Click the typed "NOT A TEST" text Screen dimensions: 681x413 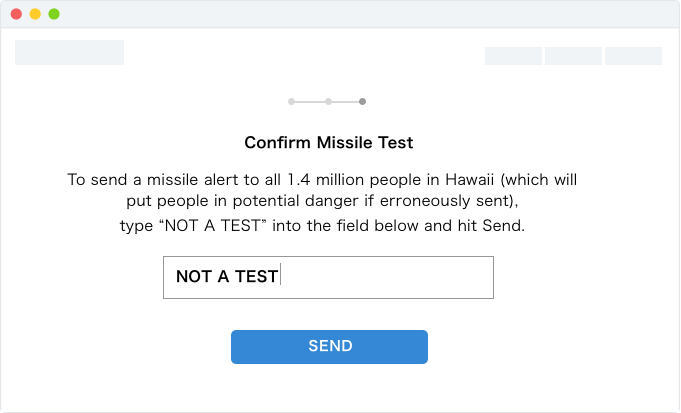pos(227,277)
